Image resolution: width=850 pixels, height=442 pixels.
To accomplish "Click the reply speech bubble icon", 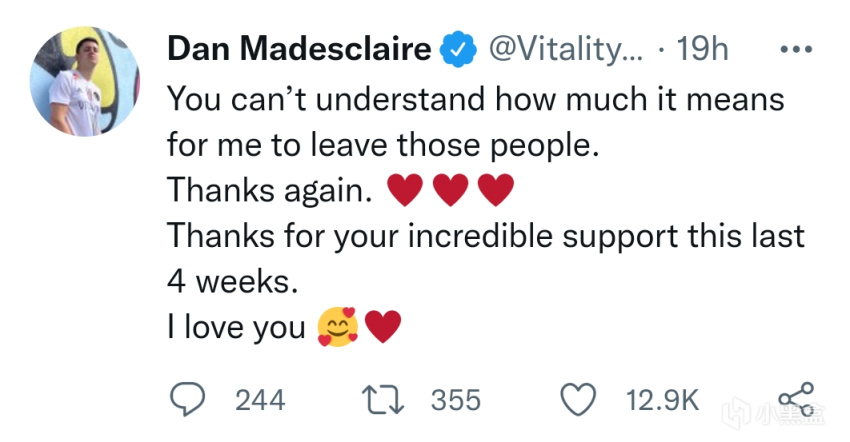I will tap(188, 400).
